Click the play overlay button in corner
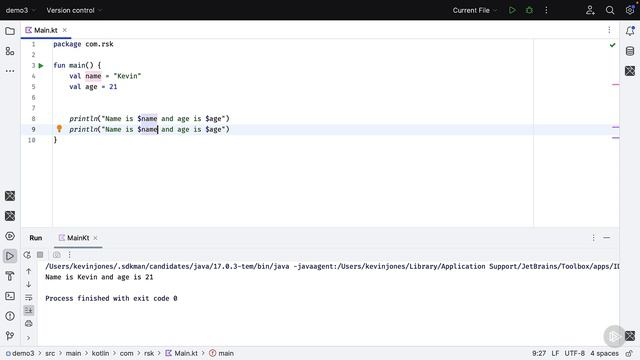The width and height of the screenshot is (640, 360). click(614, 336)
